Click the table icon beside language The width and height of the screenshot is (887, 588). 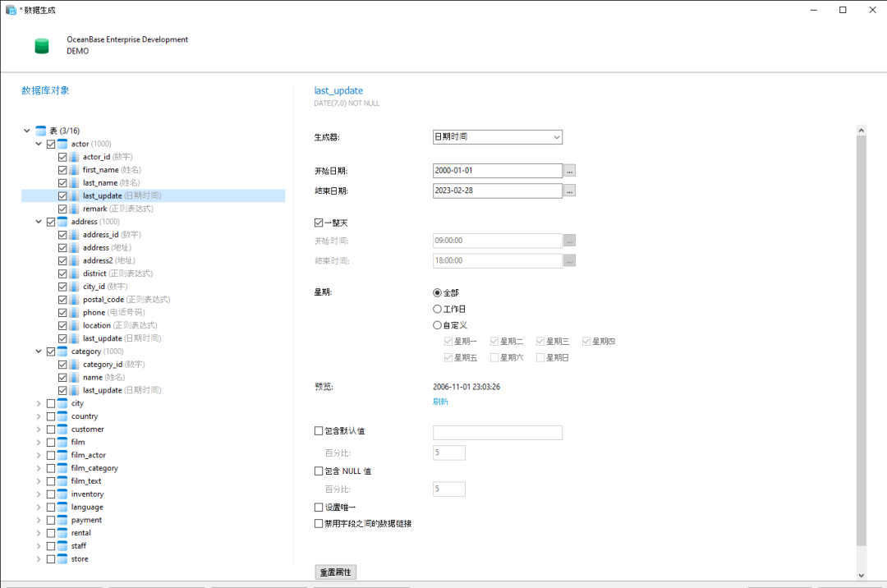click(62, 508)
